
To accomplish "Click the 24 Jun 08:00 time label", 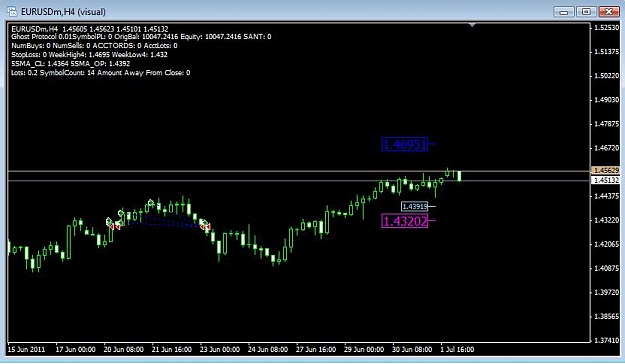I will coord(268,349).
